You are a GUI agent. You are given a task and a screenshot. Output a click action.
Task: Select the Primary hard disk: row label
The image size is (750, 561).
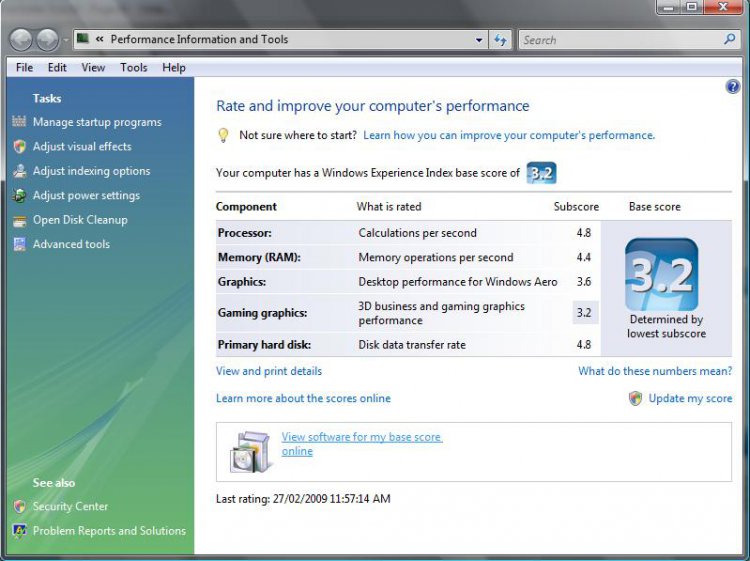coord(264,345)
